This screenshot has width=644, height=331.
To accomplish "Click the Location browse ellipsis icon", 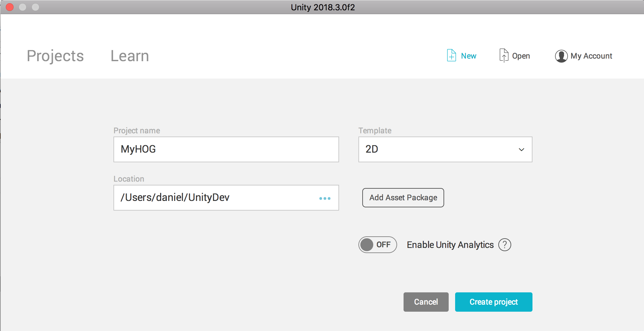I will coord(325,198).
